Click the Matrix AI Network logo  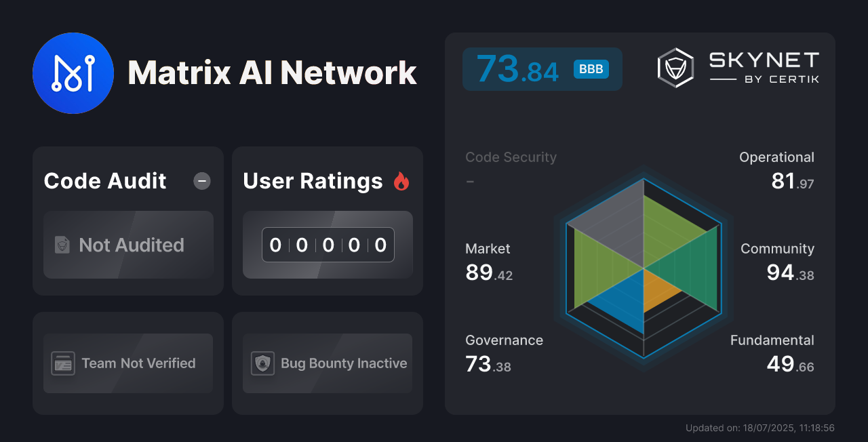click(x=73, y=73)
